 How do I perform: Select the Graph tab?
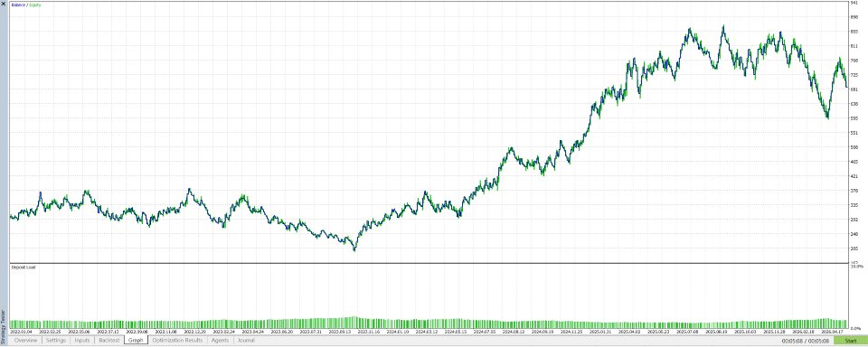137,341
